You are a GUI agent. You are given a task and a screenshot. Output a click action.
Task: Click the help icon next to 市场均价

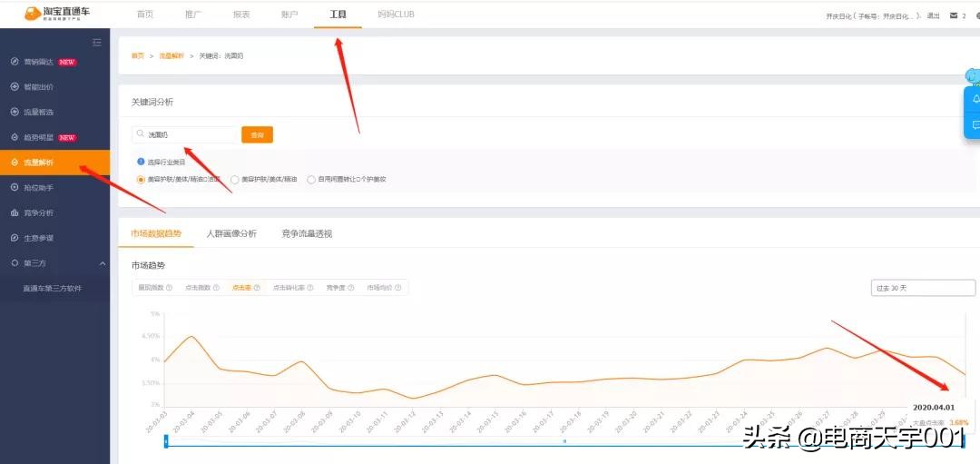[x=397, y=288]
